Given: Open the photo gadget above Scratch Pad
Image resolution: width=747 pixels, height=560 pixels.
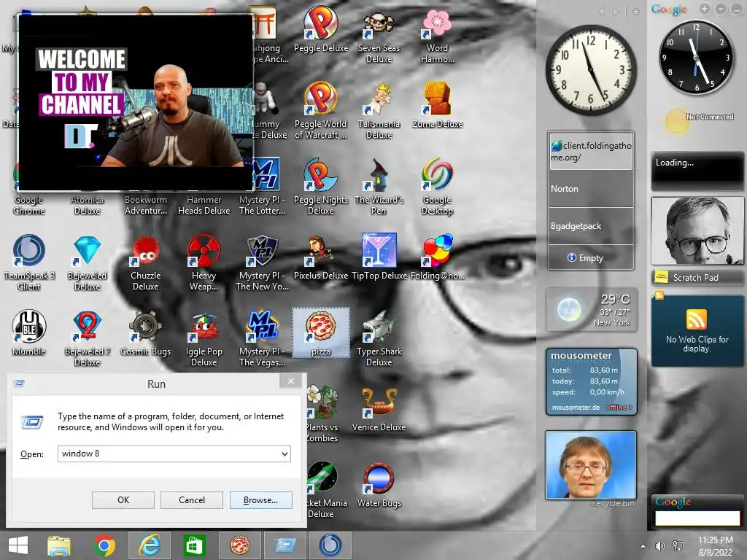Looking at the screenshot, I should point(697,231).
